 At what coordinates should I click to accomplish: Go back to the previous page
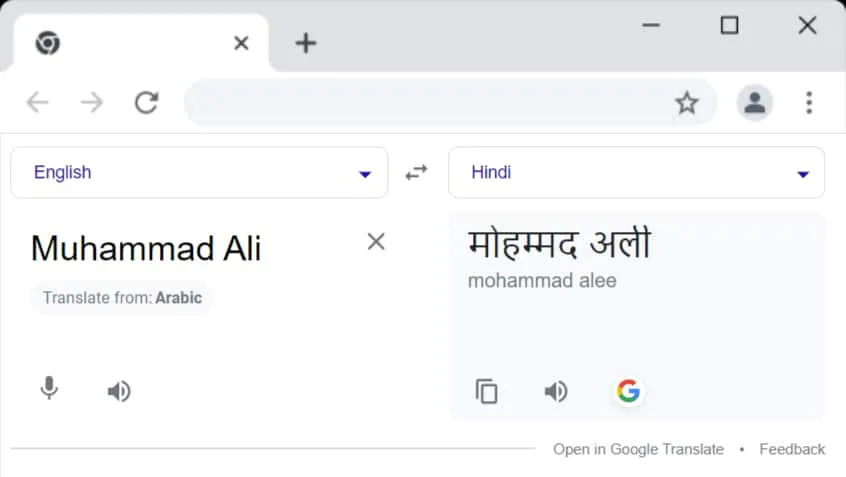[x=38, y=103]
